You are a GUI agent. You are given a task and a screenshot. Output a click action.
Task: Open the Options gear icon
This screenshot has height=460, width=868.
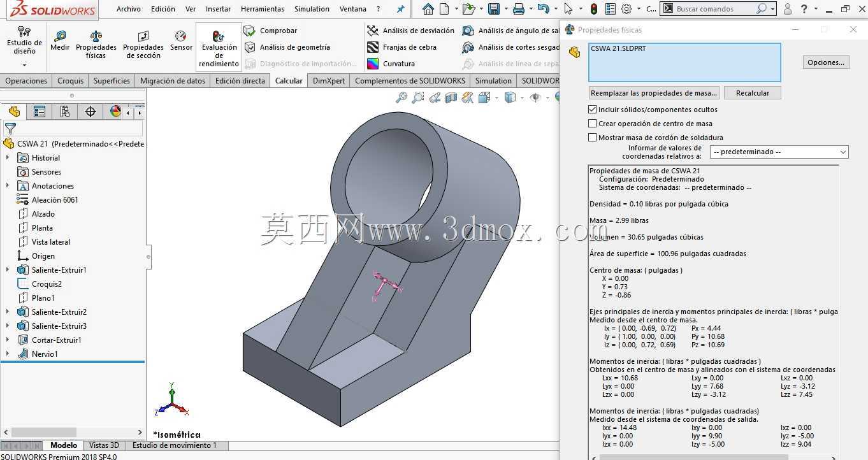point(626,9)
